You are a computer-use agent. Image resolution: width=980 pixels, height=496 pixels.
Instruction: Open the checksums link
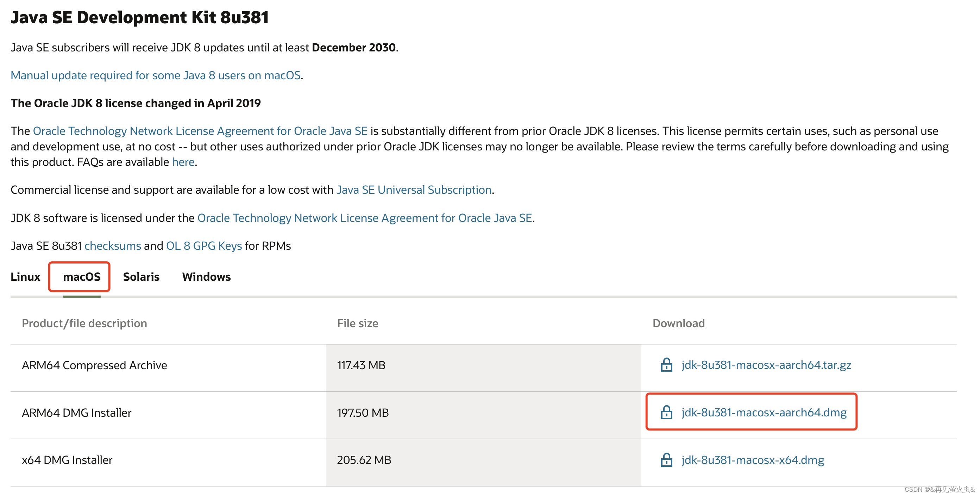tap(113, 246)
